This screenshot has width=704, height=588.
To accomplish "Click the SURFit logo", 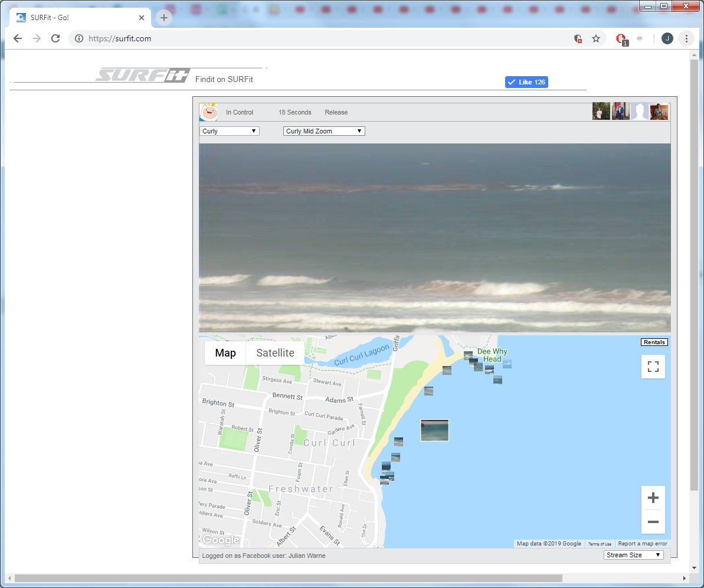I will pyautogui.click(x=143, y=76).
